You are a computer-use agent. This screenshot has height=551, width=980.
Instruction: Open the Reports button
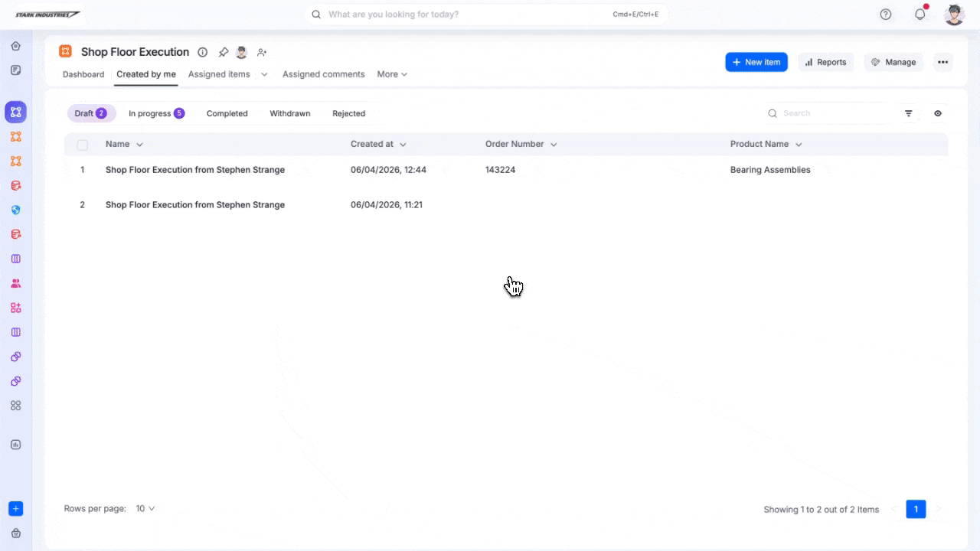point(825,62)
